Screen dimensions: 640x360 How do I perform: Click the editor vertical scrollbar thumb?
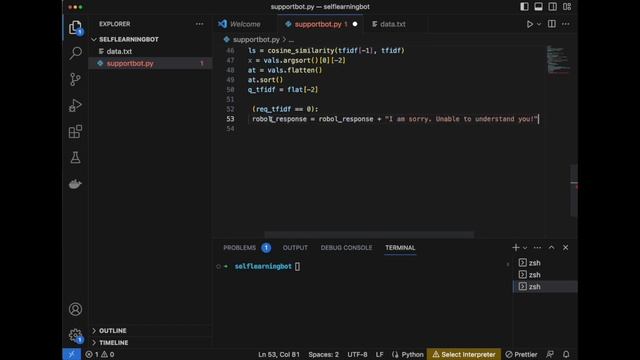(x=574, y=190)
